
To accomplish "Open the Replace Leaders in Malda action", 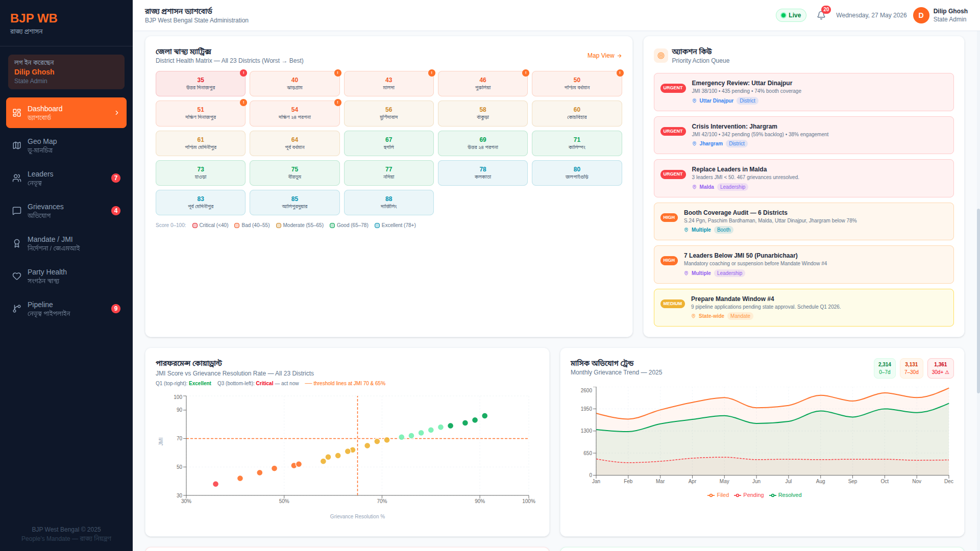I will coord(803,178).
